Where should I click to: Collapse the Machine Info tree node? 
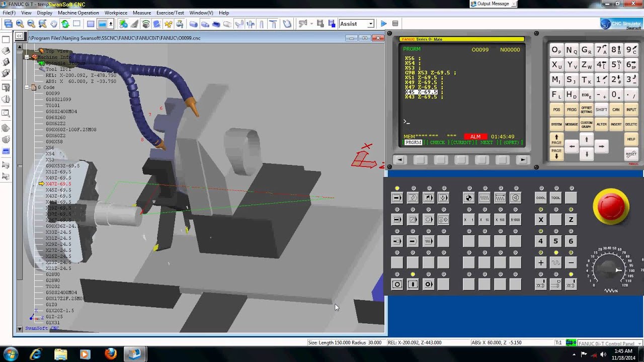27,57
